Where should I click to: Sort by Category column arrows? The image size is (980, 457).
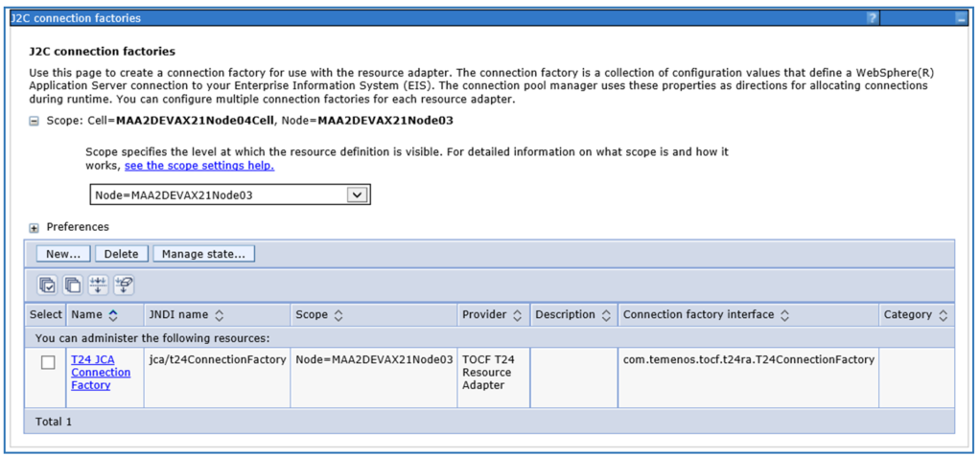pyautogui.click(x=944, y=315)
